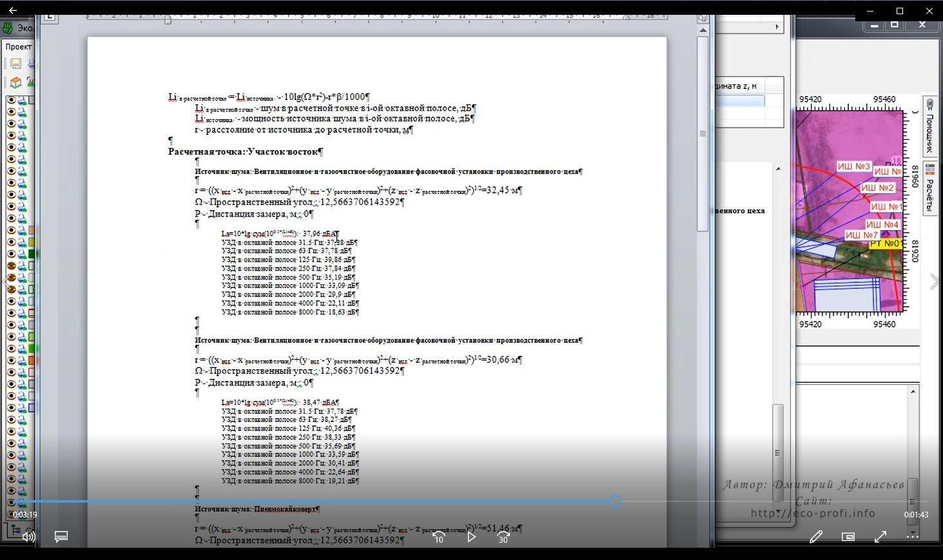Click the Word vertical scrollbar up arrow

pyautogui.click(x=703, y=30)
